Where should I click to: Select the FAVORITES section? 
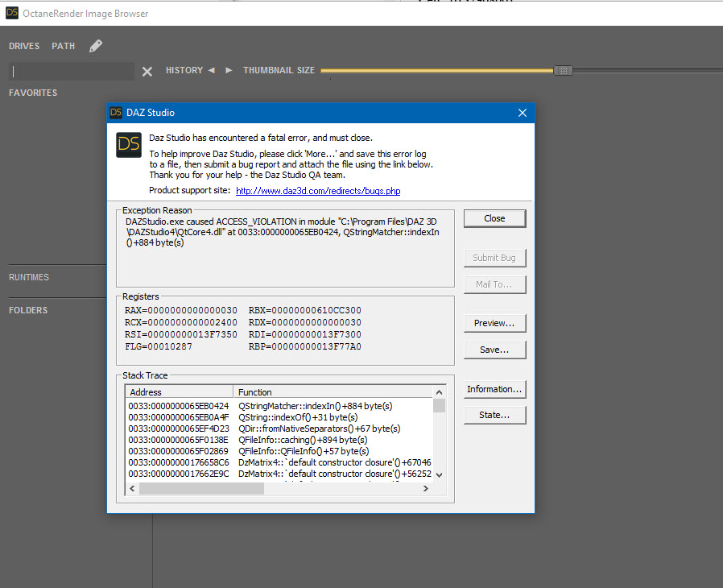[33, 93]
